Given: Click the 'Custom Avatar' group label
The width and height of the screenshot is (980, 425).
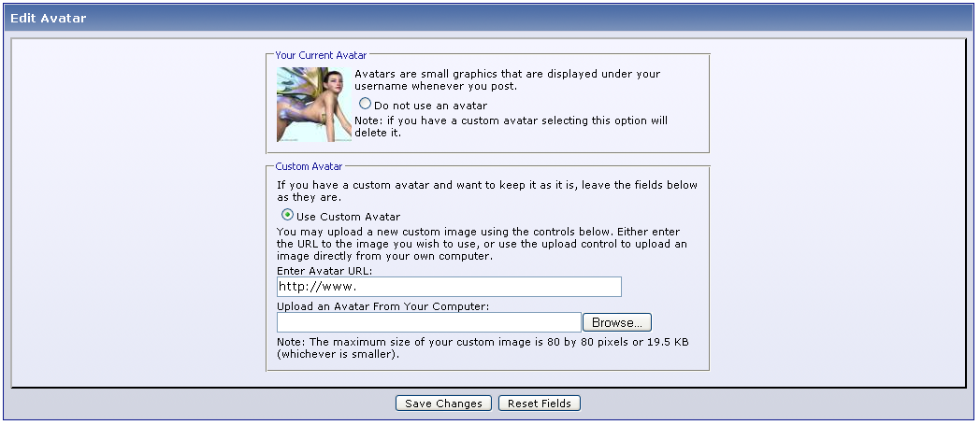Looking at the screenshot, I should (x=309, y=166).
